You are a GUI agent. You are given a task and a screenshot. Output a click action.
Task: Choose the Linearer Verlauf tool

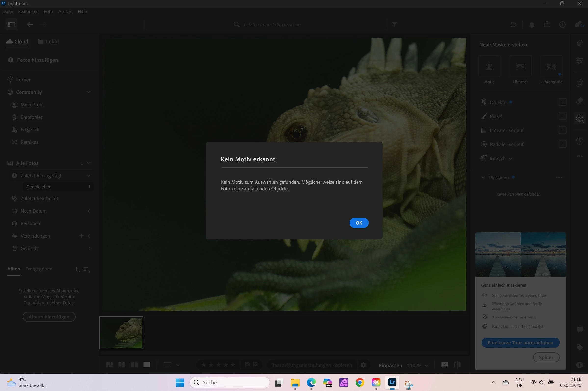pos(506,130)
